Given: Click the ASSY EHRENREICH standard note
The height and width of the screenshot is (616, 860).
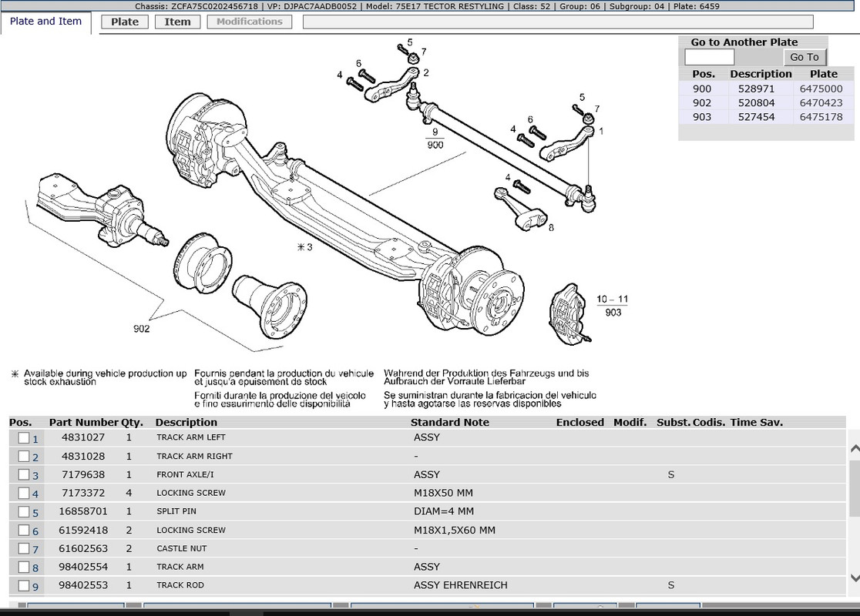Looking at the screenshot, I should tap(461, 585).
